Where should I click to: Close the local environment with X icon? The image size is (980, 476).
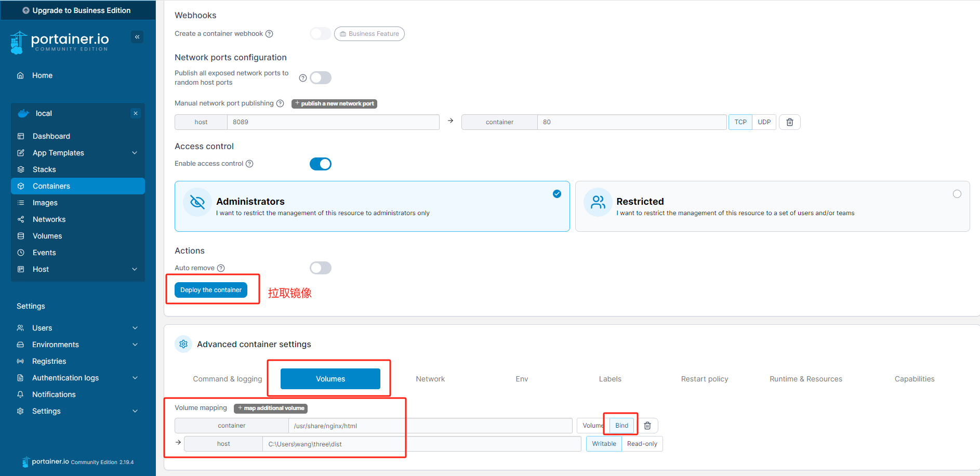pyautogui.click(x=136, y=113)
